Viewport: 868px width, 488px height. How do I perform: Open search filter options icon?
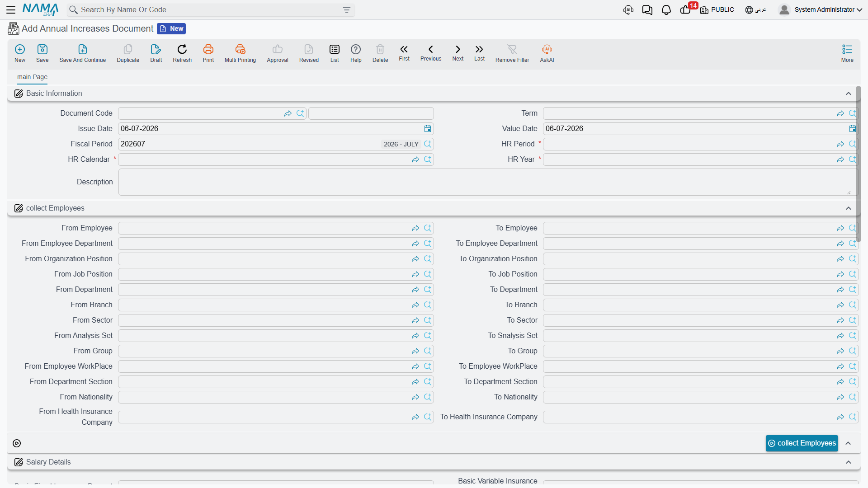(x=347, y=10)
